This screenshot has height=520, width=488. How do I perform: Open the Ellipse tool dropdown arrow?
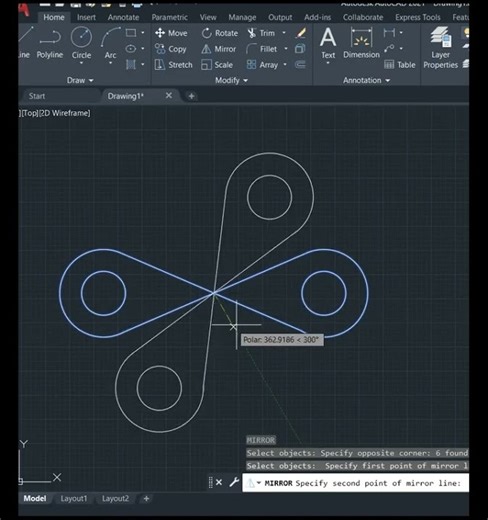coord(143,49)
